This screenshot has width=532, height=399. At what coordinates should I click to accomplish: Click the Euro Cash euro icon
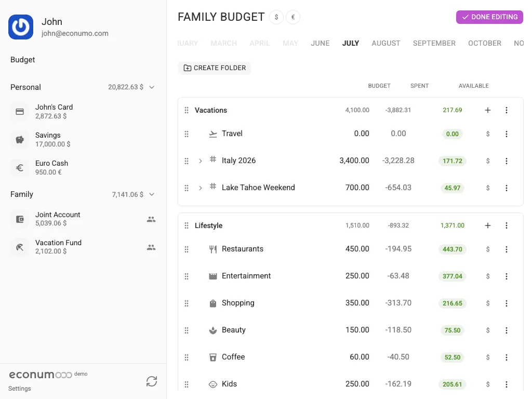(20, 168)
